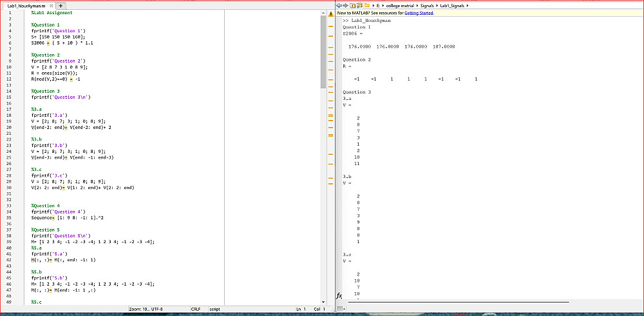Click the fprintf('Question 3\n') line
This screenshot has width=644, height=316.
point(61,97)
